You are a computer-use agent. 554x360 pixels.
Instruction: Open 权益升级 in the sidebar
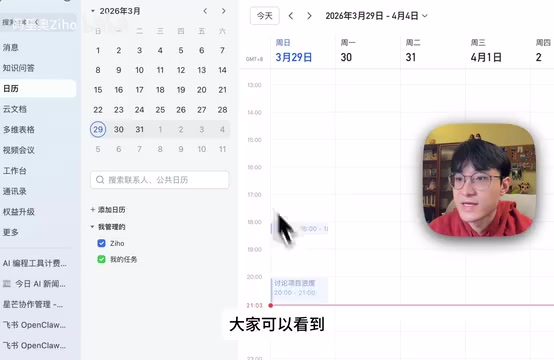18,212
